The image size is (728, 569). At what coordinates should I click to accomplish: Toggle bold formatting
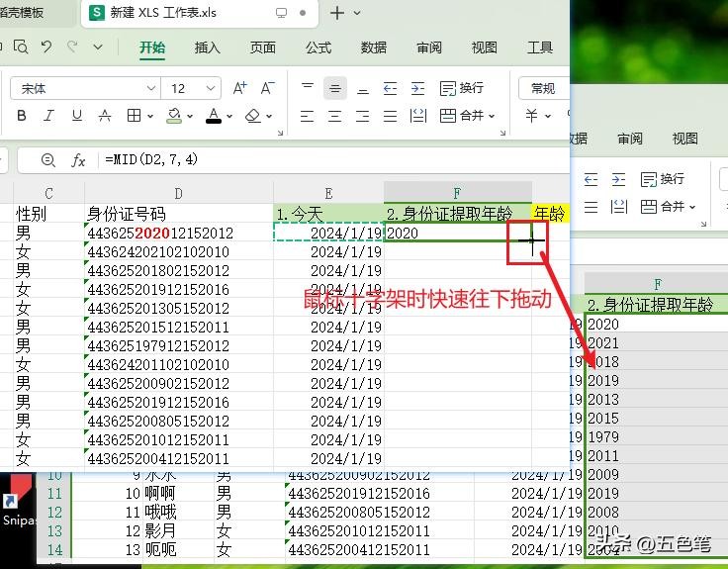(22, 116)
